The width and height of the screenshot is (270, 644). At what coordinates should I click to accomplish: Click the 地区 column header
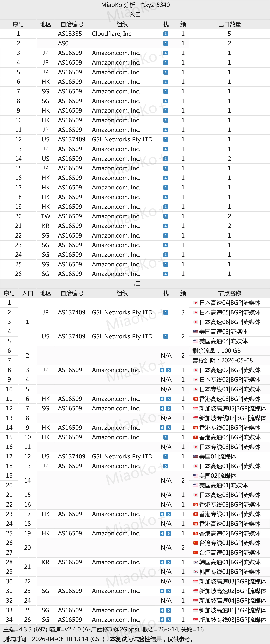[45, 24]
